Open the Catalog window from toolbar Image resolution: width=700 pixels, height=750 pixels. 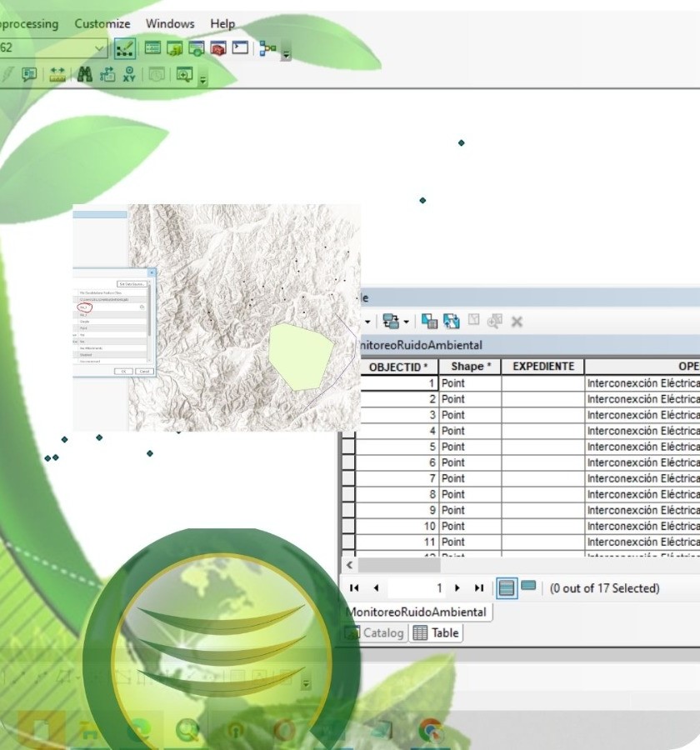(x=175, y=48)
